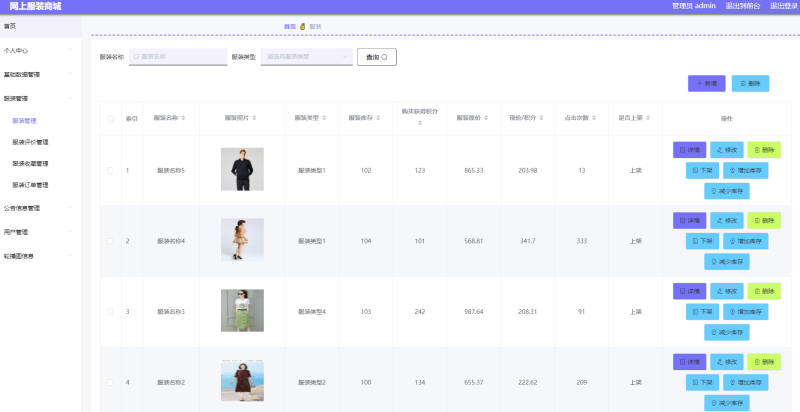
Task: Toggle the select-all checkbox in table header
Action: coord(110,119)
